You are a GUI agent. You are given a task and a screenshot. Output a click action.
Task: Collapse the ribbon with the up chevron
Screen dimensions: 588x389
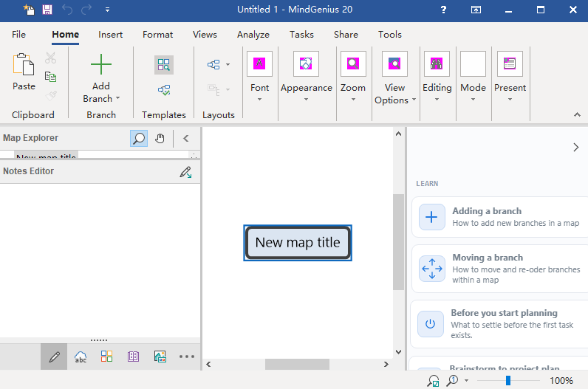(577, 114)
